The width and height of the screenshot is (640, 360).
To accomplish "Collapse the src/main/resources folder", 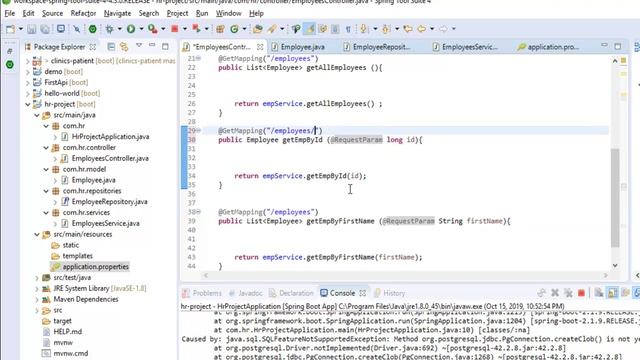I will [37, 235].
